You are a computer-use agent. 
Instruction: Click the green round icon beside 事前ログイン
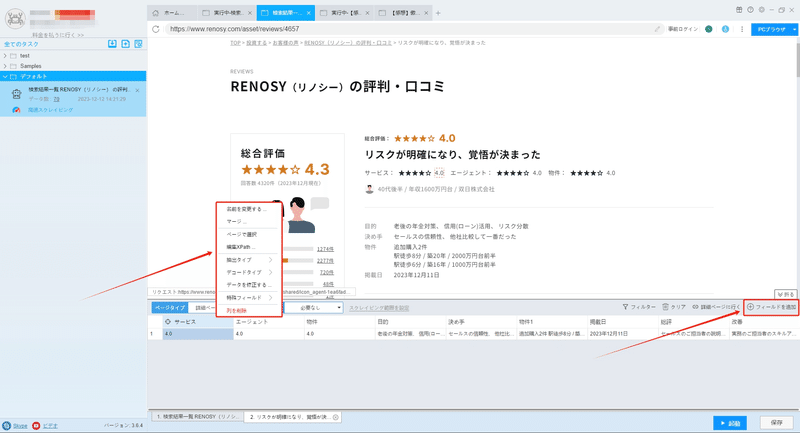click(709, 29)
